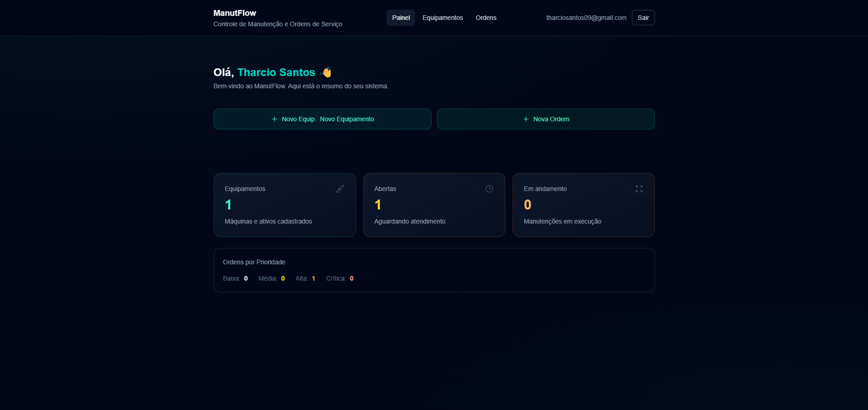868x410 pixels.
Task: Create a Nova Ordem
Action: click(x=546, y=119)
